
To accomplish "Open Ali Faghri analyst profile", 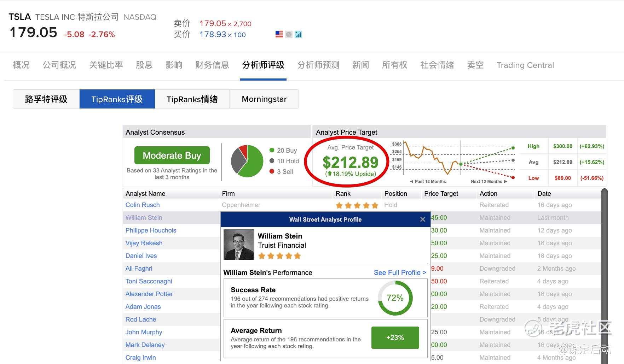I will 139,269.
